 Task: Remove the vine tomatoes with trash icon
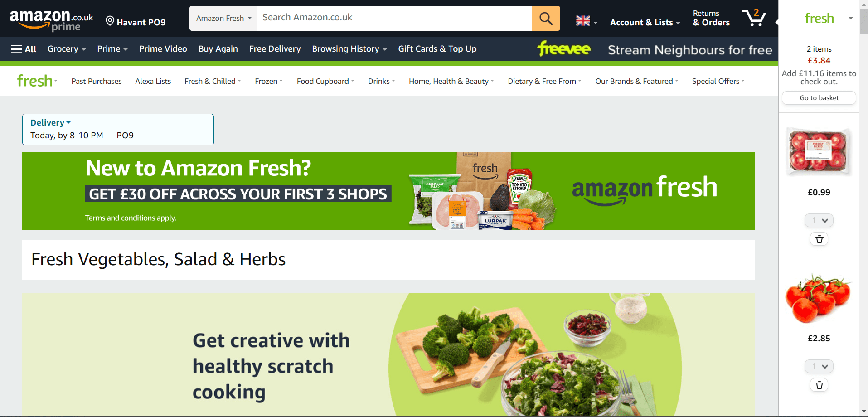[x=819, y=385]
